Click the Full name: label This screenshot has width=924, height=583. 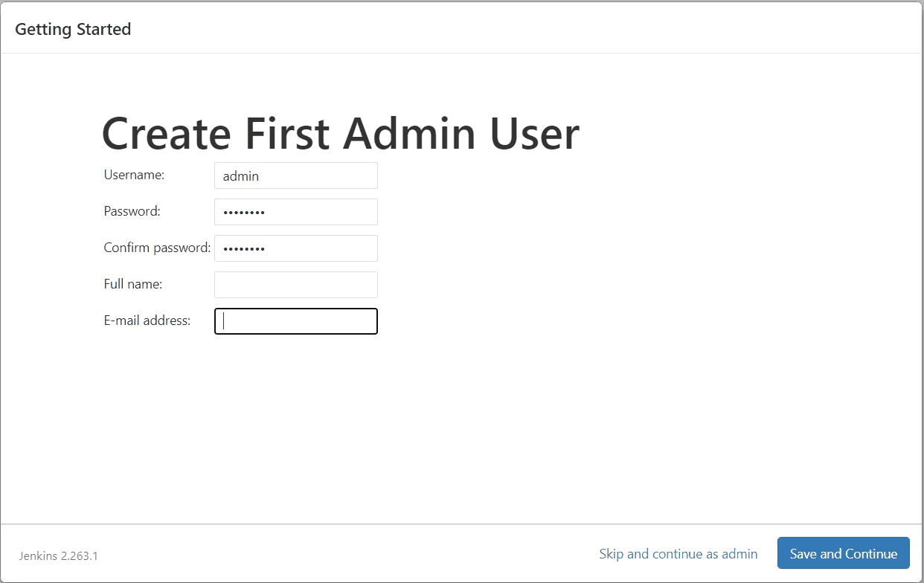click(131, 284)
